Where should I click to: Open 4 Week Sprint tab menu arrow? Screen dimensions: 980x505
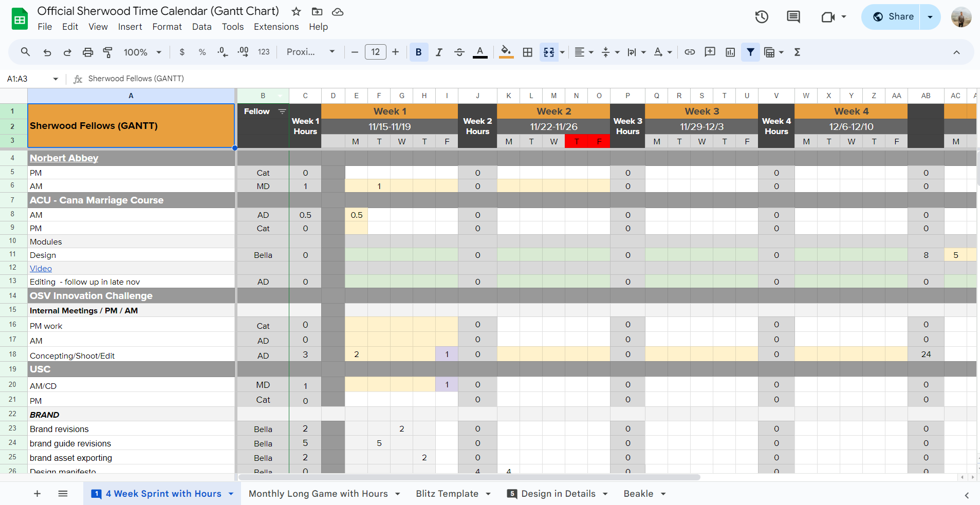pos(231,494)
